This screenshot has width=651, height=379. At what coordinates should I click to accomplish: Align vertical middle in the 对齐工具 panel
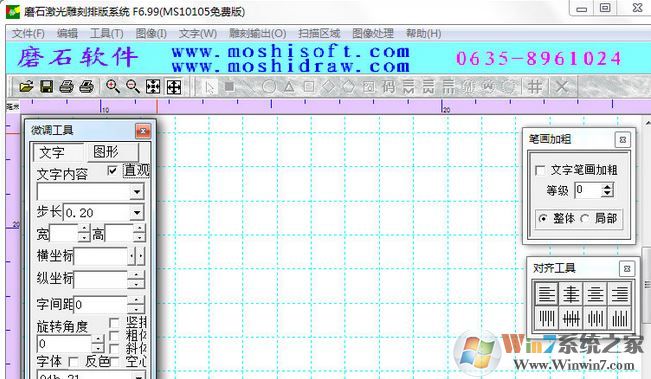(571, 318)
